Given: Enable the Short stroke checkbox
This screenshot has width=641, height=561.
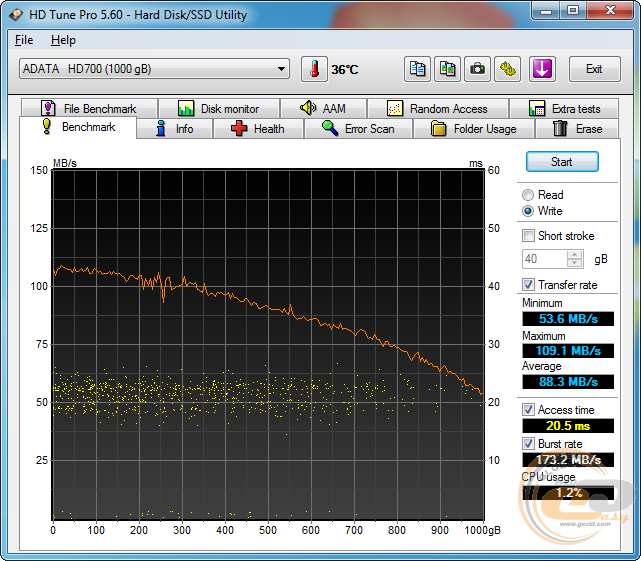Looking at the screenshot, I should [x=528, y=236].
